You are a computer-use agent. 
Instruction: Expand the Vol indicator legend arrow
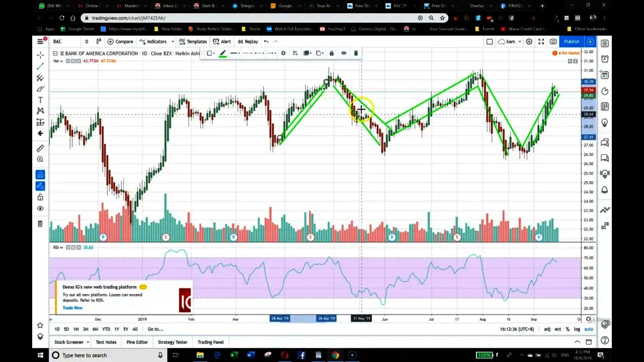pyautogui.click(x=61, y=61)
